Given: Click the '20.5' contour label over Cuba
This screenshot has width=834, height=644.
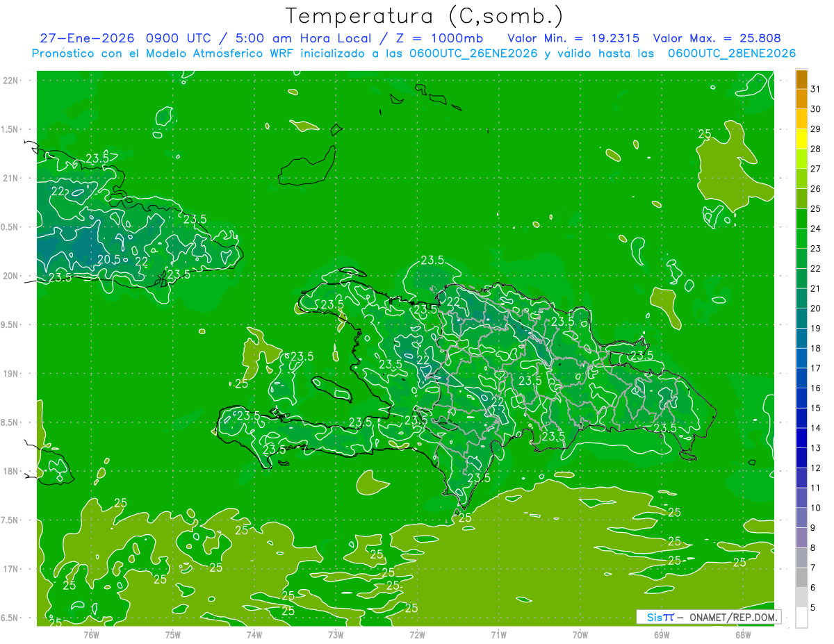Looking at the screenshot, I should 108,259.
